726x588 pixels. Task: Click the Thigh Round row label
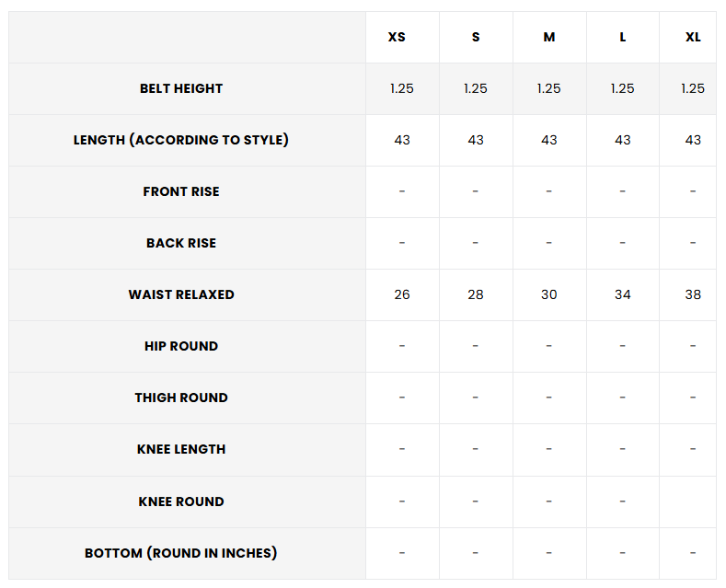coord(181,398)
